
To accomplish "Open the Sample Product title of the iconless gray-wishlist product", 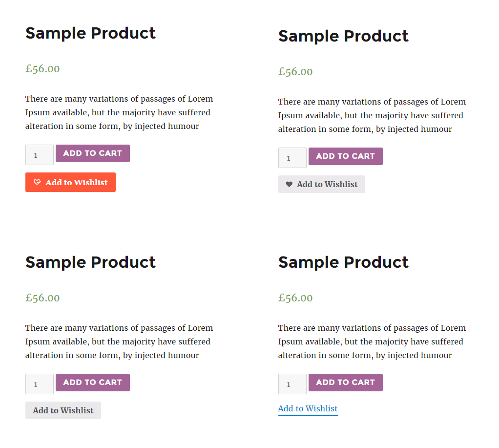I will pyautogui.click(x=90, y=262).
